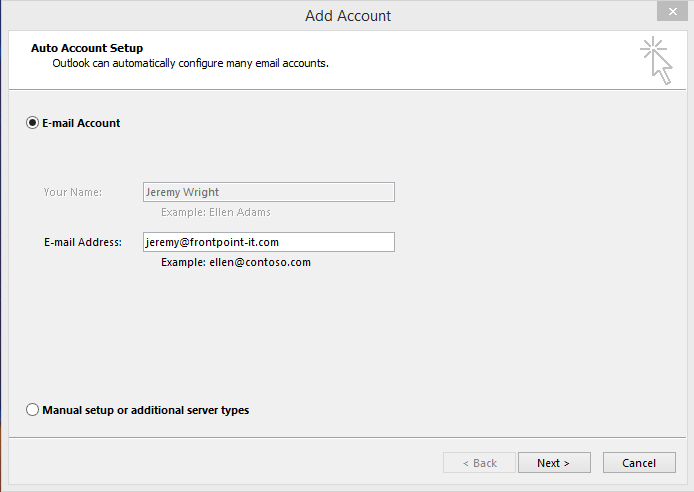The height and width of the screenshot is (492, 694).
Task: Click into the E-mail Address field
Action: [269, 242]
